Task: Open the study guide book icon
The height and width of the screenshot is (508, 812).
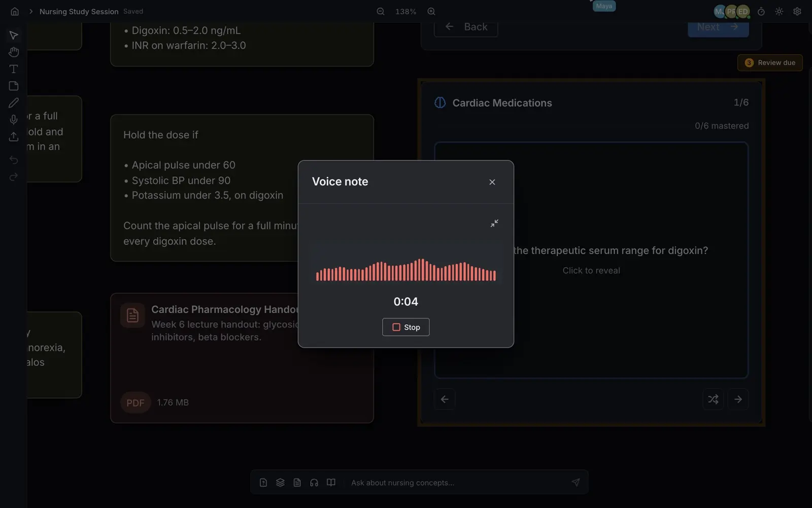Action: (331, 483)
